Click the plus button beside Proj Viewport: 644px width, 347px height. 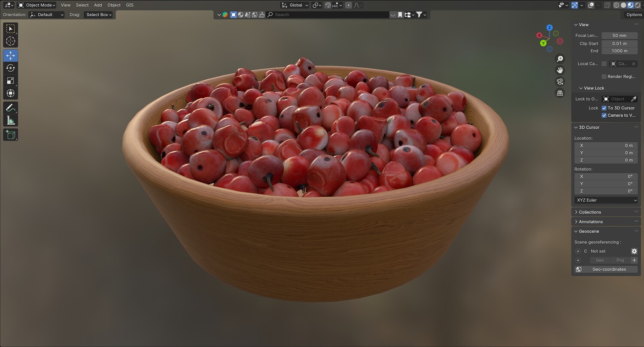click(635, 260)
